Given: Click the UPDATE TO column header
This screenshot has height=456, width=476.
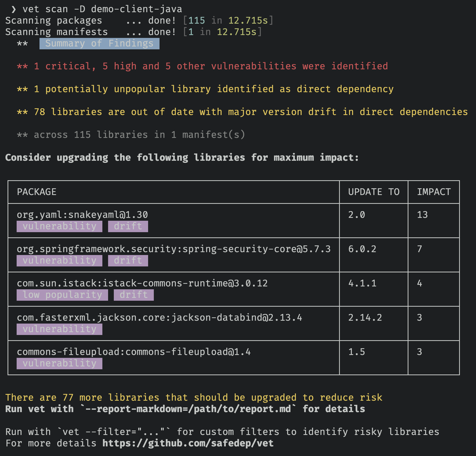Looking at the screenshot, I should (374, 192).
